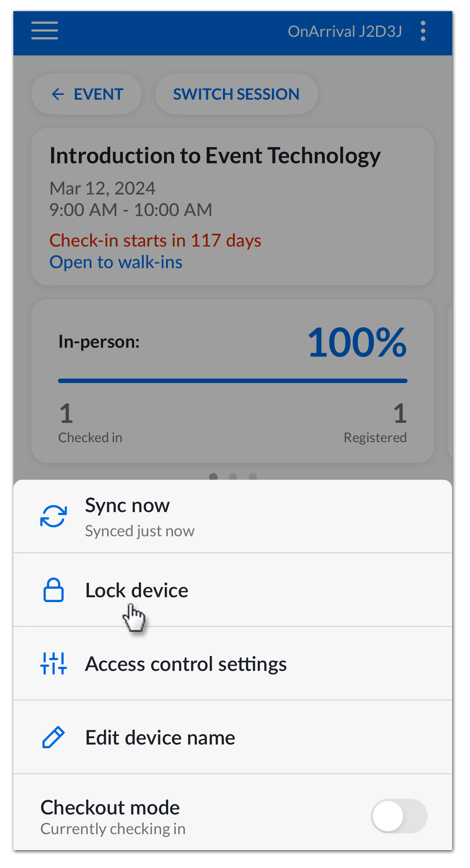
Task: Choose Access control settings
Action: pyautogui.click(x=186, y=664)
